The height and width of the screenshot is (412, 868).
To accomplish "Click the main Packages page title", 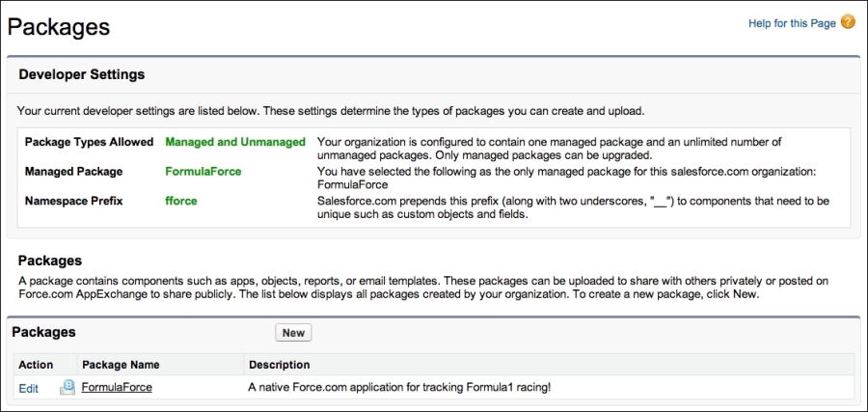I will pos(59,27).
